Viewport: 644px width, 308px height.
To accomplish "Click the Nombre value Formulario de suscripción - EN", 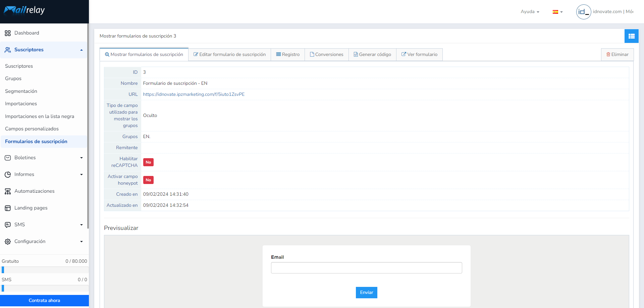I will click(x=175, y=83).
